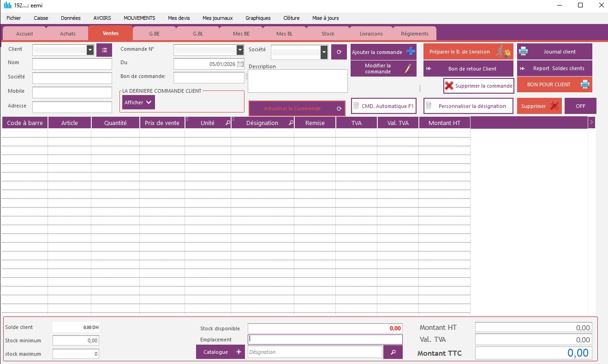Screen dimensions: 608x364
Task: Click the magnifier in Désignation column header
Action: (291, 123)
